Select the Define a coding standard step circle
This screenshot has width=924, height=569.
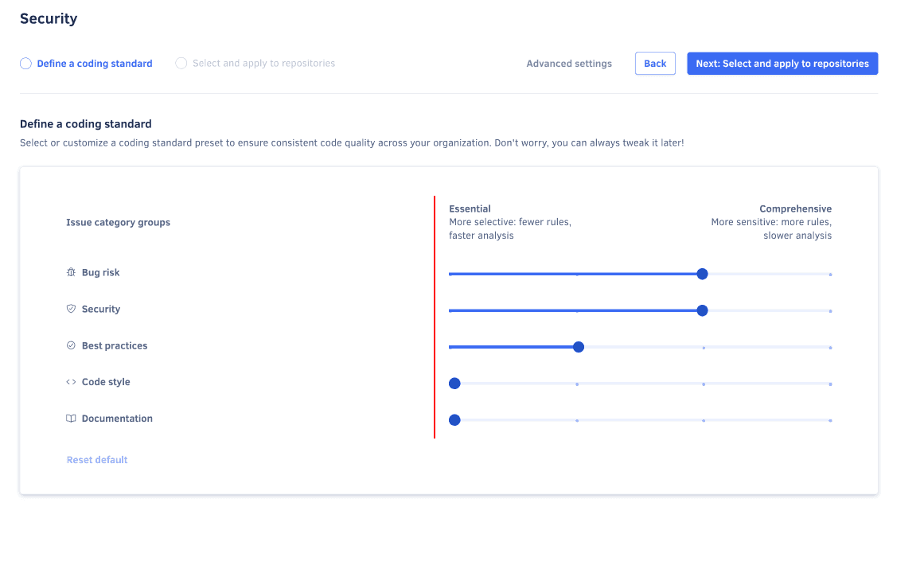pos(26,64)
